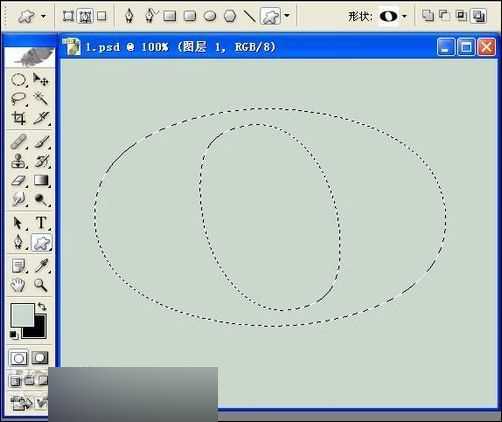Click the foreground color swatch

tap(22, 315)
